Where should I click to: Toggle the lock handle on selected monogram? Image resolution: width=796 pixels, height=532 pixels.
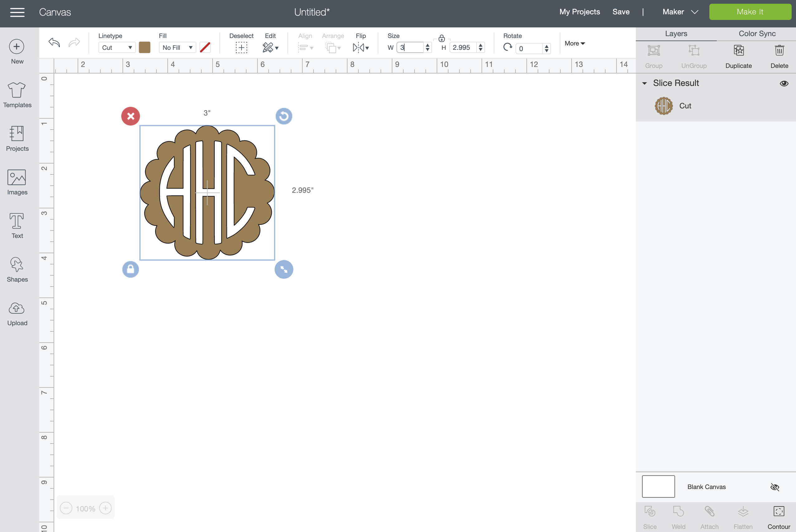tap(131, 269)
